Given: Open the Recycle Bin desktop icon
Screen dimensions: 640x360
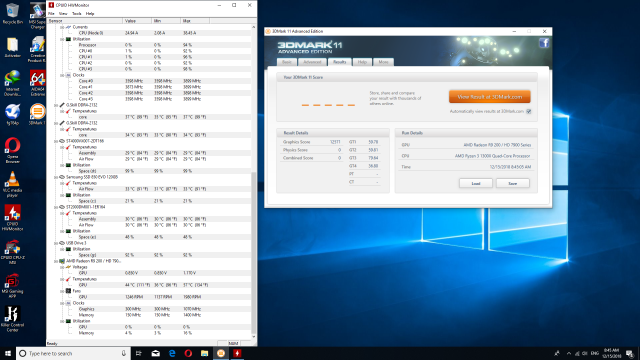Looking at the screenshot, I should (12, 13).
